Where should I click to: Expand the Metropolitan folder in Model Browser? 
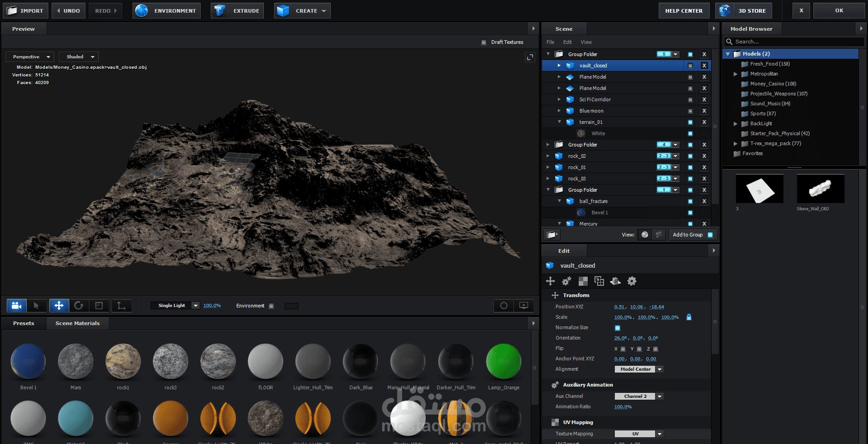[736, 74]
